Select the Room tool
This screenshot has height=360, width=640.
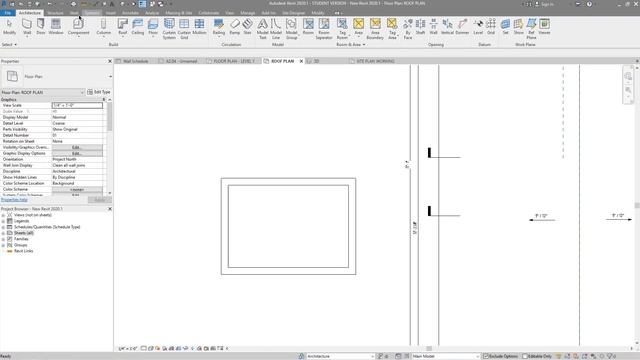pyautogui.click(x=308, y=27)
